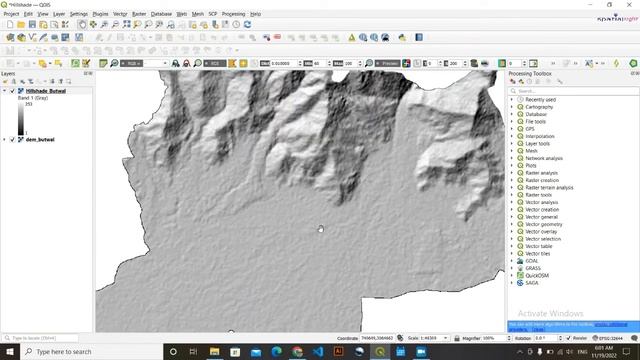Screen dimensions: 640x360
Task: Open the coordinate toggle extents icon in status bar
Action: point(400,338)
